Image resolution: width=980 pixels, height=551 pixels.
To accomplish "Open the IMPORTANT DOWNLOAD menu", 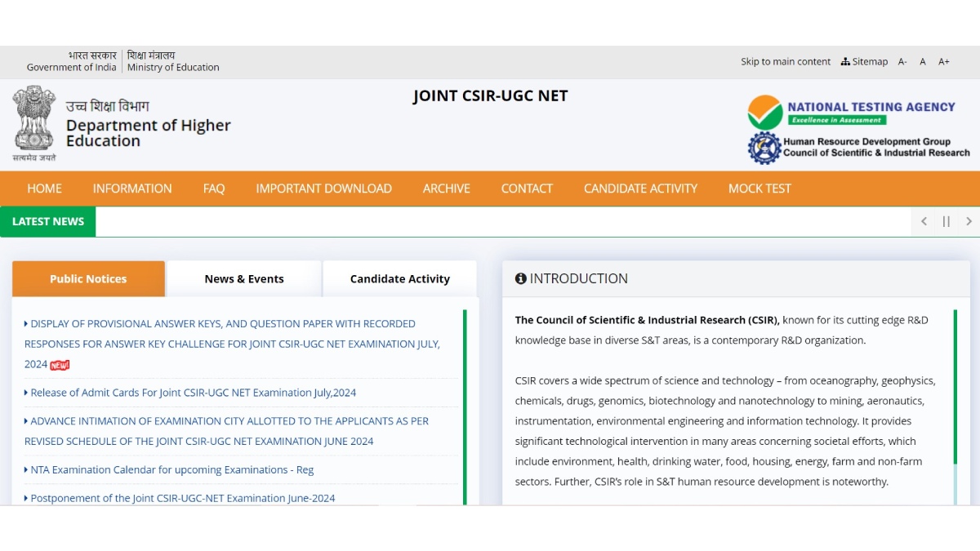I will (x=323, y=189).
